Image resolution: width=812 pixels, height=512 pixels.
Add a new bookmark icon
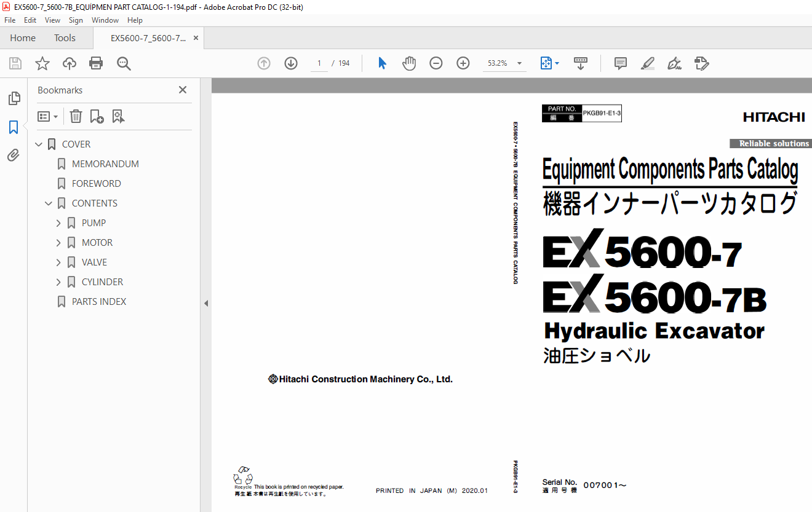[97, 116]
